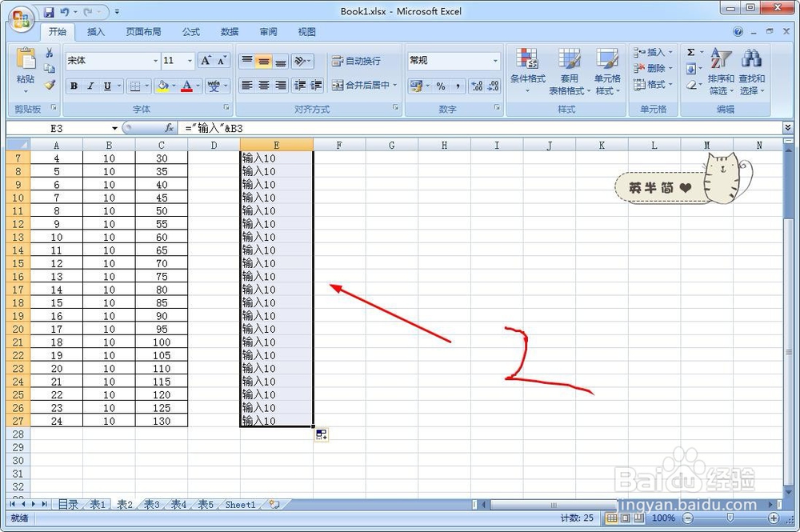The height and width of the screenshot is (532, 800).
Task: Toggle center horizontal alignment
Action: coord(264,85)
